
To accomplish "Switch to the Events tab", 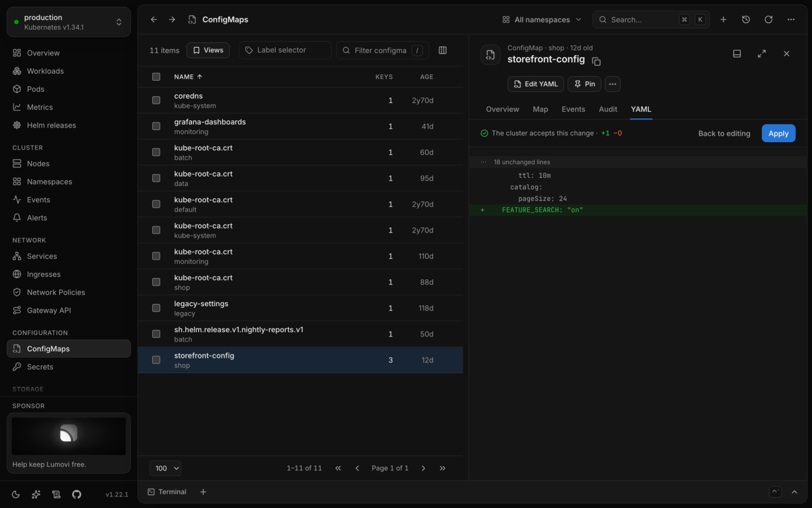I will (x=573, y=109).
